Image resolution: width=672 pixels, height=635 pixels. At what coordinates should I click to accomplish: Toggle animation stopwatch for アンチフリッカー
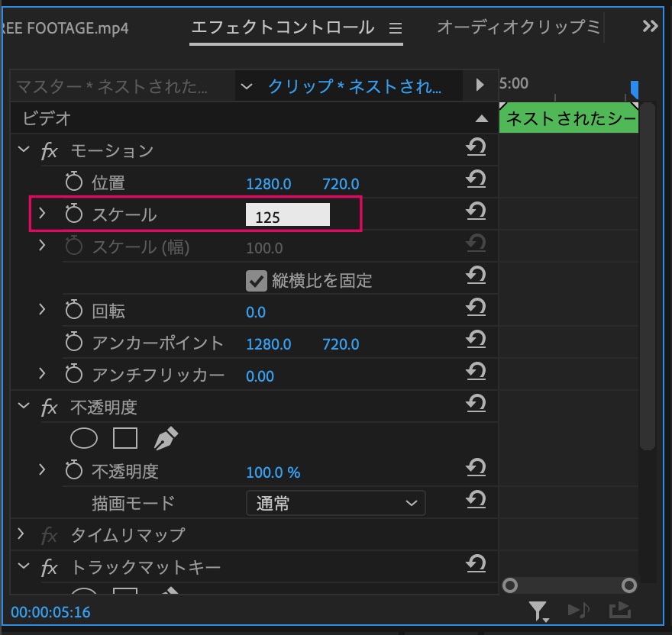point(74,374)
